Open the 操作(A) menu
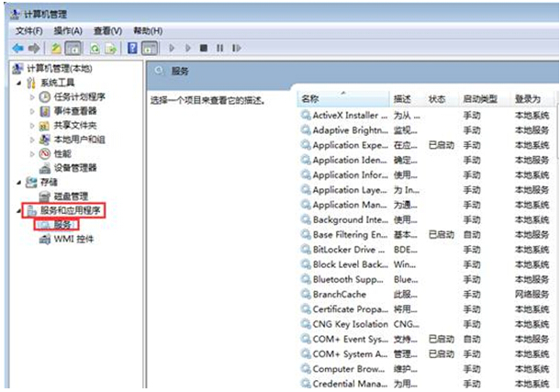Image resolution: width=560 pixels, height=392 pixels. 68,31
